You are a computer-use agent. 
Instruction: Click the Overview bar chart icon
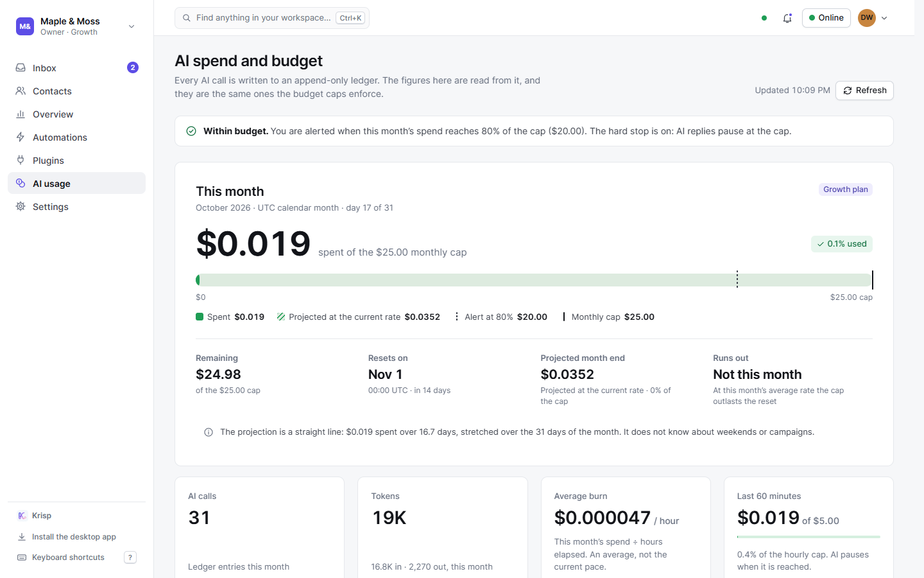tap(21, 114)
